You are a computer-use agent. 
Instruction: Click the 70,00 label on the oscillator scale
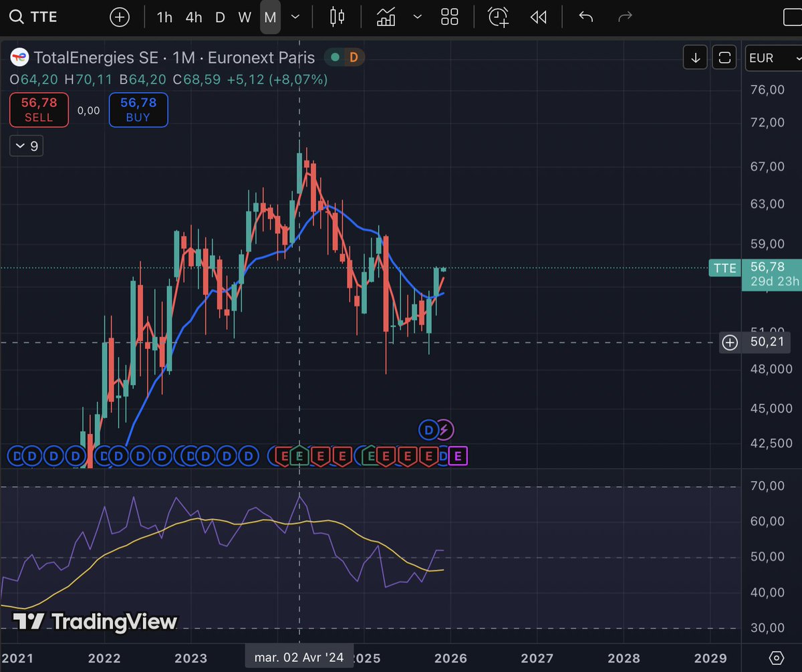click(x=767, y=486)
